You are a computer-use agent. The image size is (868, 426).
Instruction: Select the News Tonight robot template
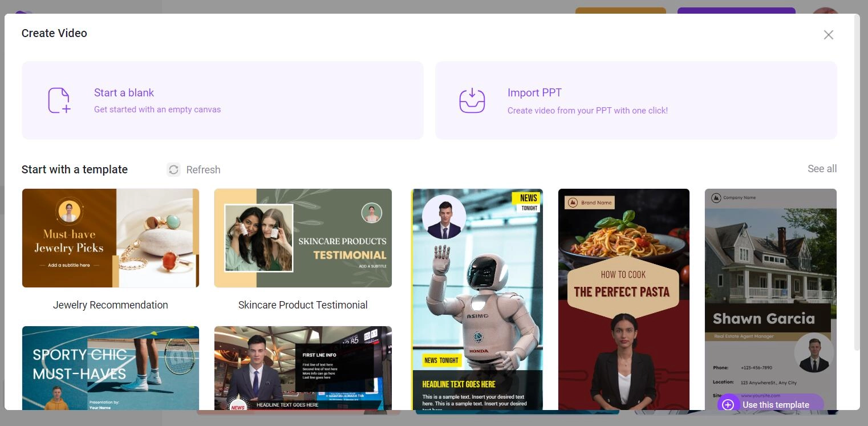[477, 299]
